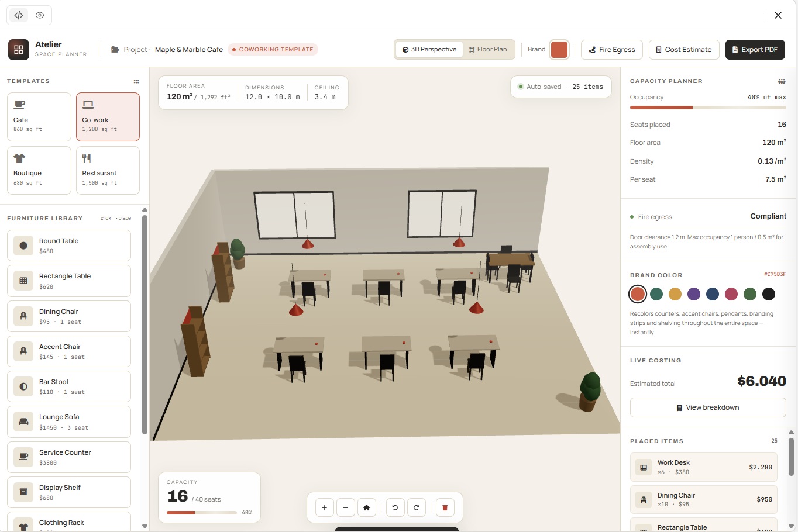Image resolution: width=798 pixels, height=532 pixels.
Task: Select the forest green brand color
Action: coord(750,294)
